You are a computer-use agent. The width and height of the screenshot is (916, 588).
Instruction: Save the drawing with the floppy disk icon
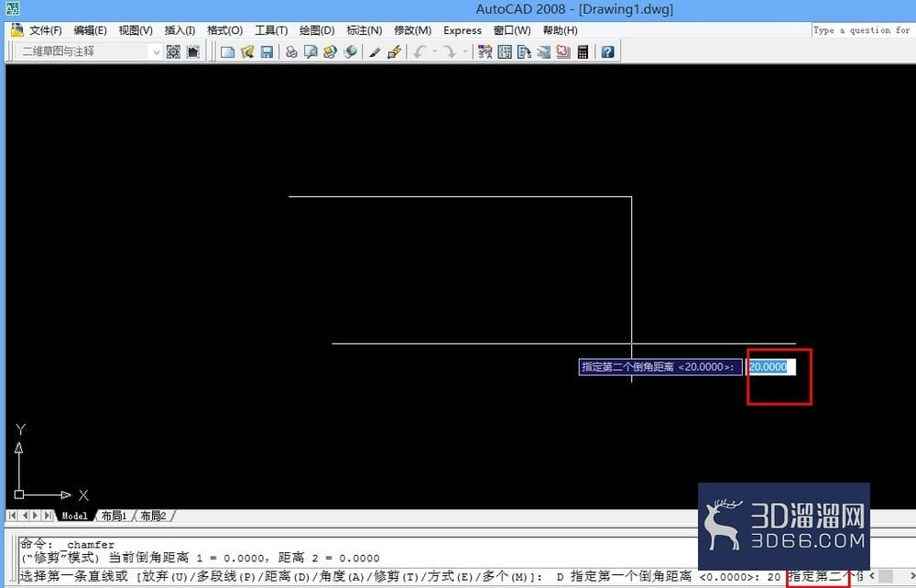[x=267, y=52]
